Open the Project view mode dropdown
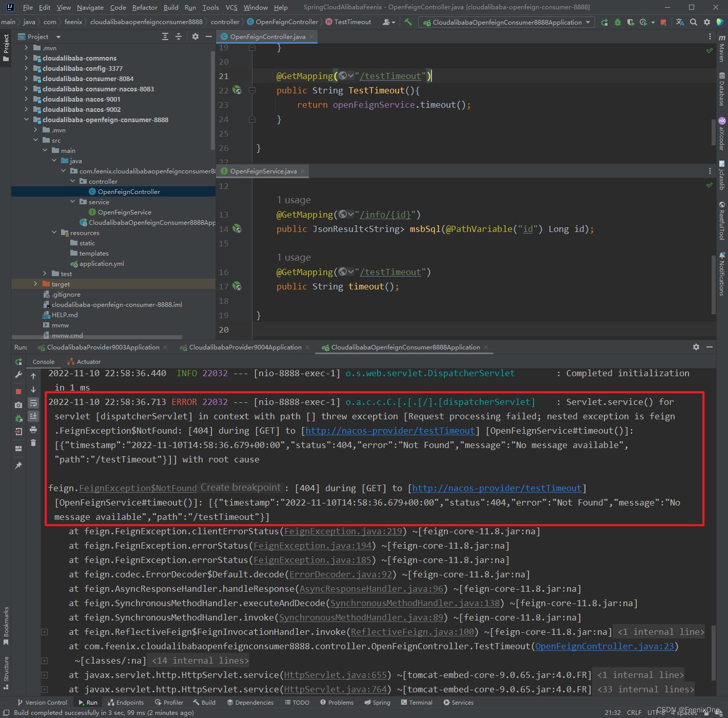This screenshot has height=718, width=728. click(x=58, y=37)
